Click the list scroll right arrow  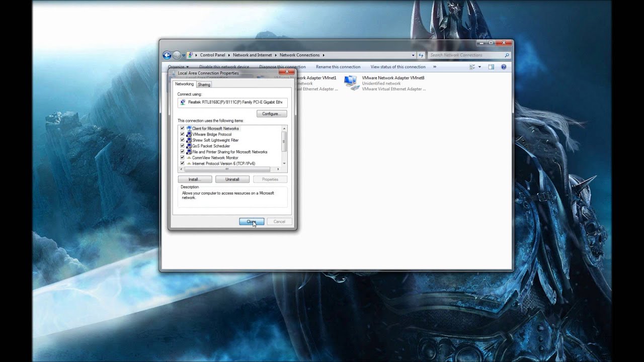point(278,169)
